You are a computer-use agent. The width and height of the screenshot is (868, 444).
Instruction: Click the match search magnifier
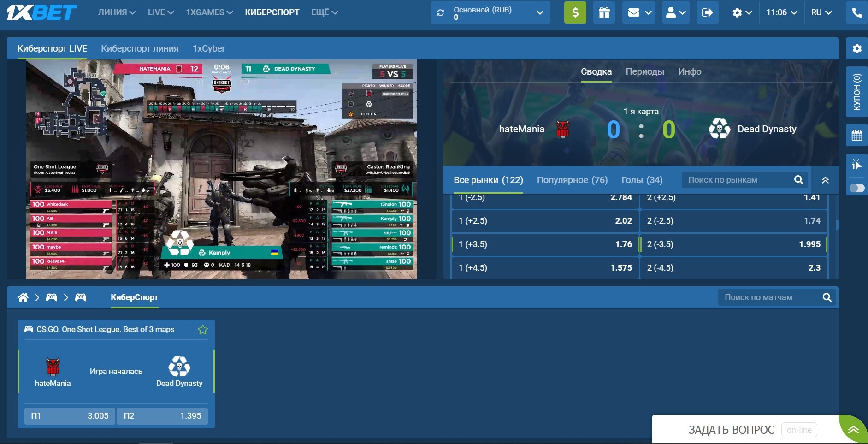click(827, 297)
